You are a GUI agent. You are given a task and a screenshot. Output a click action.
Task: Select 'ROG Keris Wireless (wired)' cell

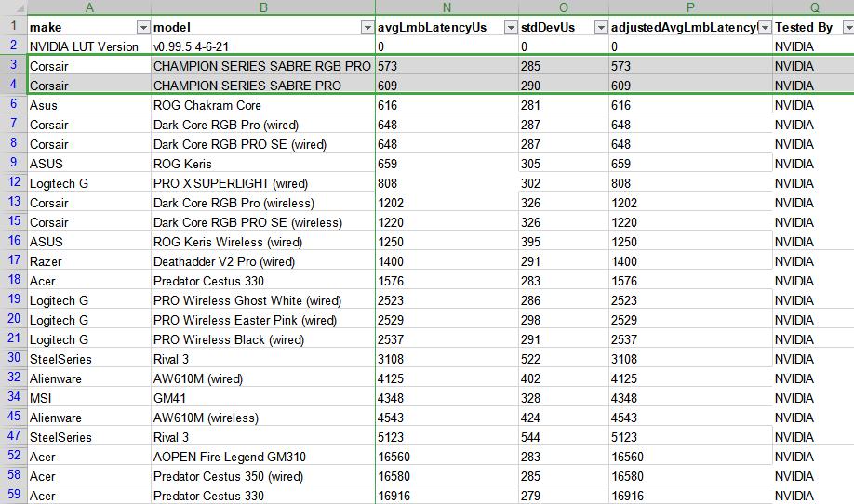263,242
